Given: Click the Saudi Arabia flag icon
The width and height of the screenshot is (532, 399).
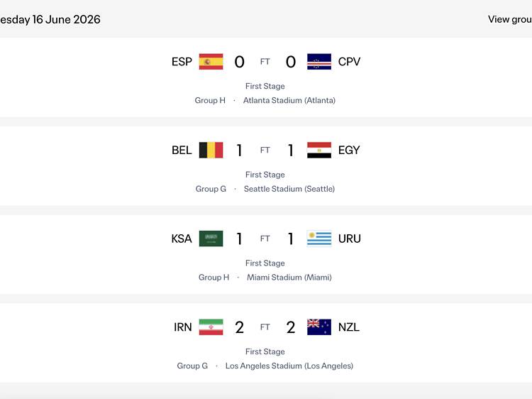Looking at the screenshot, I should (211, 239).
